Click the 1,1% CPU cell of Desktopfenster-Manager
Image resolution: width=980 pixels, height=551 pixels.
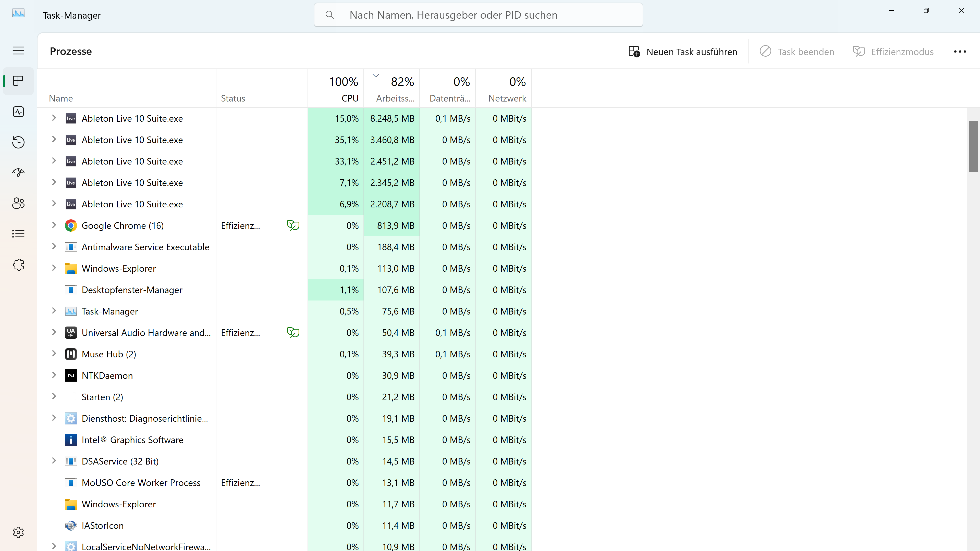point(336,290)
